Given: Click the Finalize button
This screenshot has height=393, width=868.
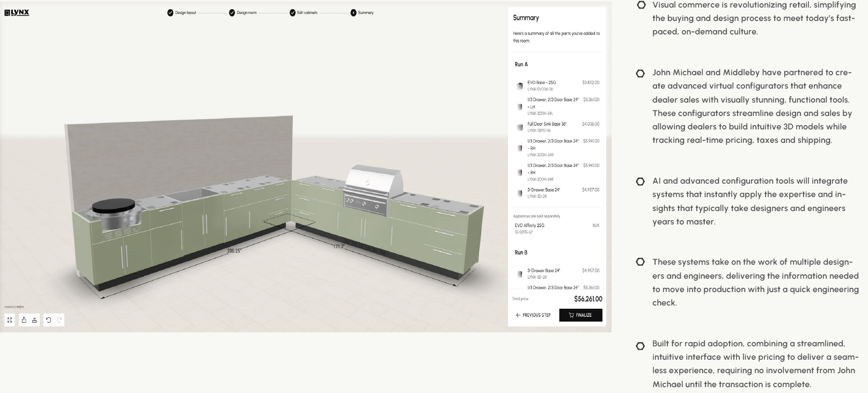Looking at the screenshot, I should (x=580, y=315).
